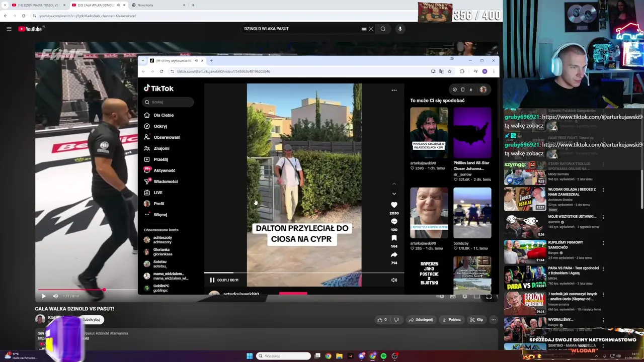The height and width of the screenshot is (362, 644).
Task: Open Chrome three-dot menu in TikTok window
Action: 493,71
